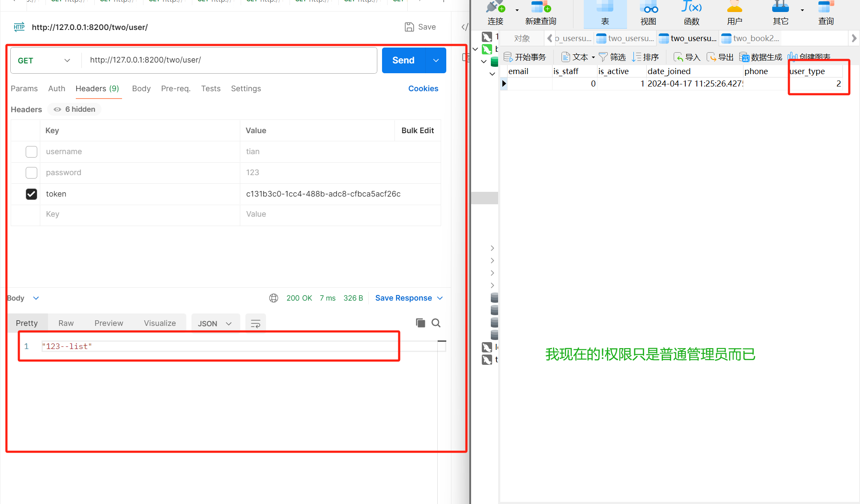Viewport: 860px width, 504px height.
Task: Enable the username header checkbox
Action: [31, 152]
